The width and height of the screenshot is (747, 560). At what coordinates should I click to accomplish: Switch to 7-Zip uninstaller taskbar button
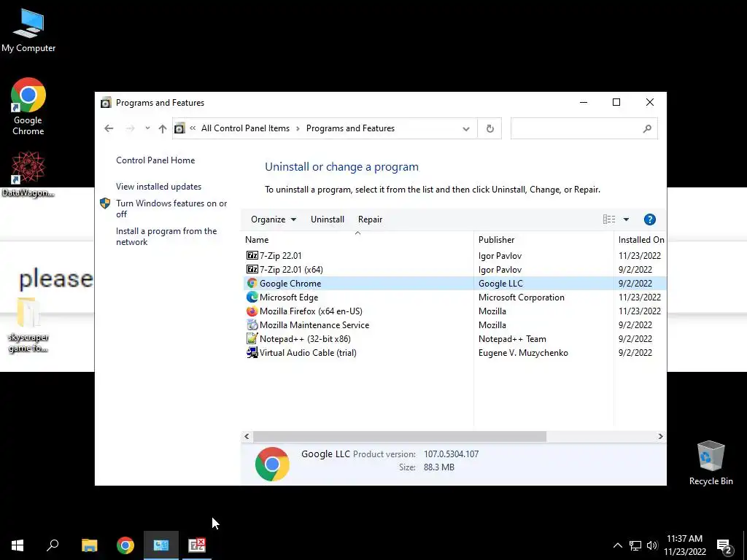pos(197,545)
